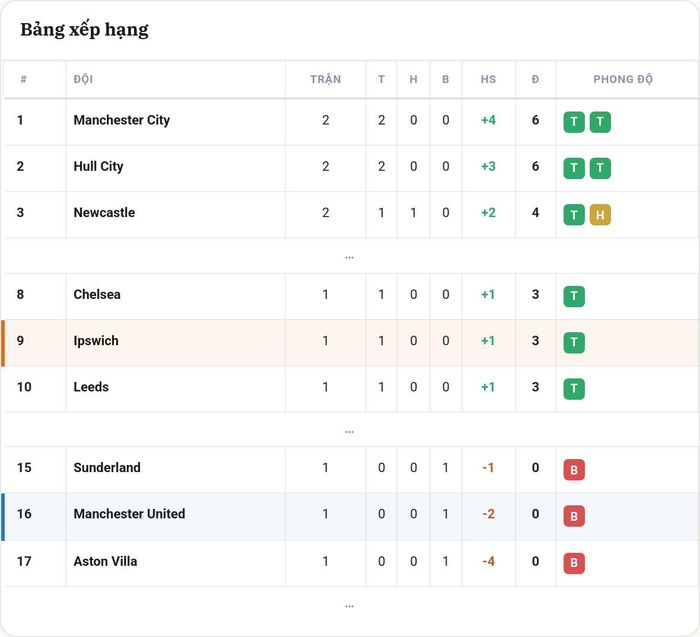The width and height of the screenshot is (700, 637).
Task: Click Hull City's second green T badge
Action: (600, 168)
